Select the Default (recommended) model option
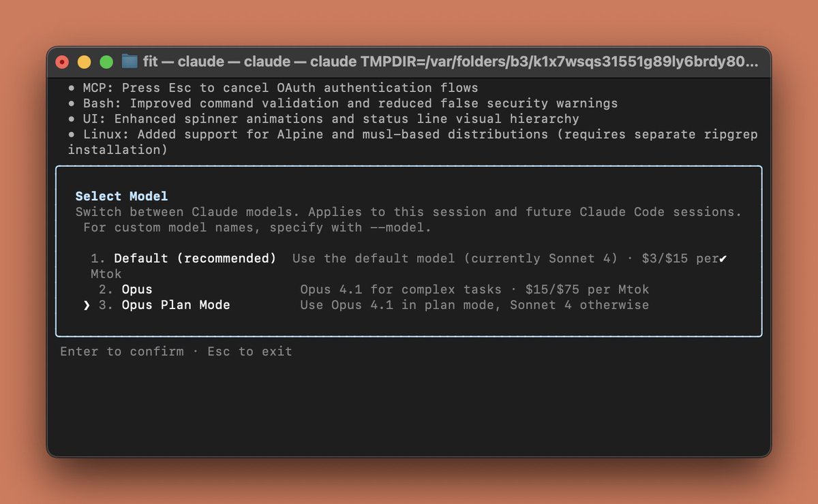The image size is (818, 504). click(196, 258)
